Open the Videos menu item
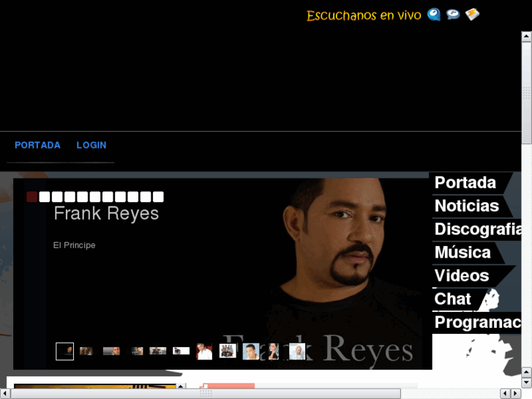This screenshot has width=532, height=399. 462,275
